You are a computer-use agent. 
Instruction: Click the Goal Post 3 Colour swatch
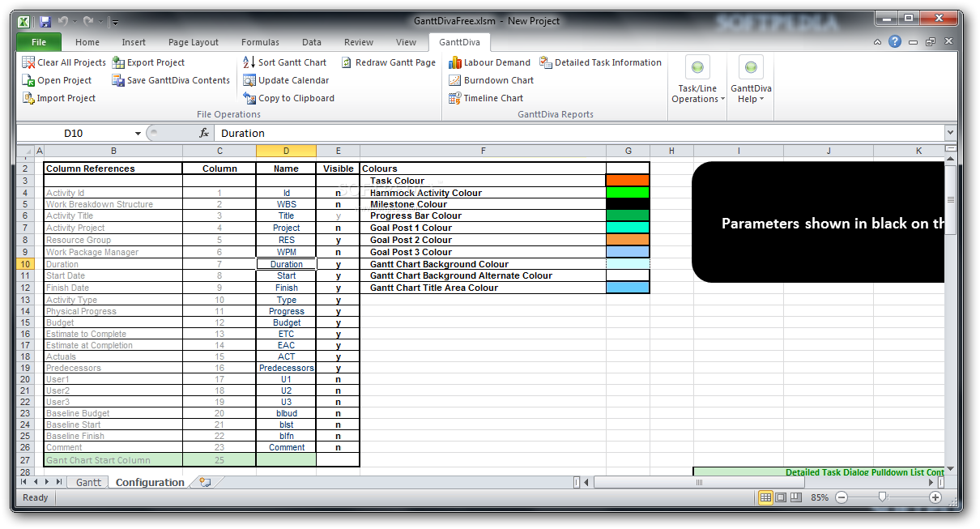pos(628,252)
